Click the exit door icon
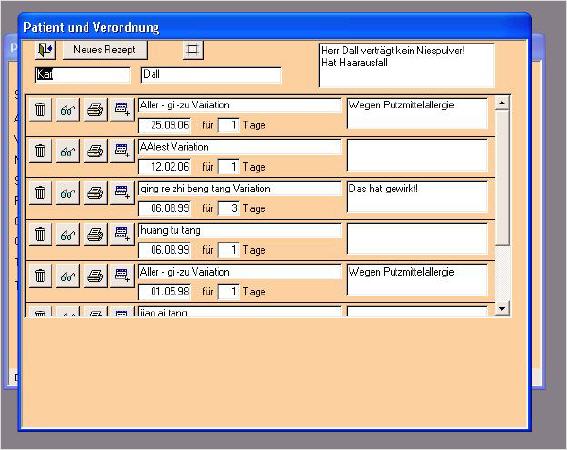The height and width of the screenshot is (450, 567). [x=45, y=50]
